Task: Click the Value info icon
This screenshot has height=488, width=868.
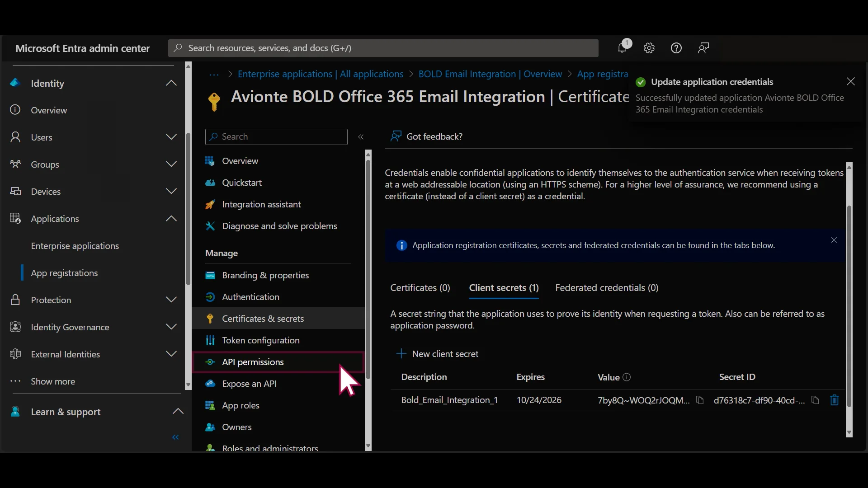Action: (627, 377)
